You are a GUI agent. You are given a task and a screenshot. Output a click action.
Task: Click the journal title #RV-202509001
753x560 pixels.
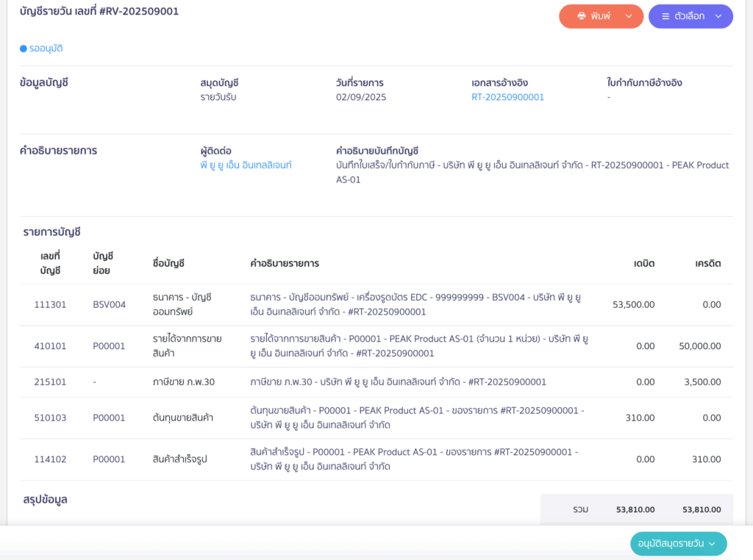coord(99,12)
